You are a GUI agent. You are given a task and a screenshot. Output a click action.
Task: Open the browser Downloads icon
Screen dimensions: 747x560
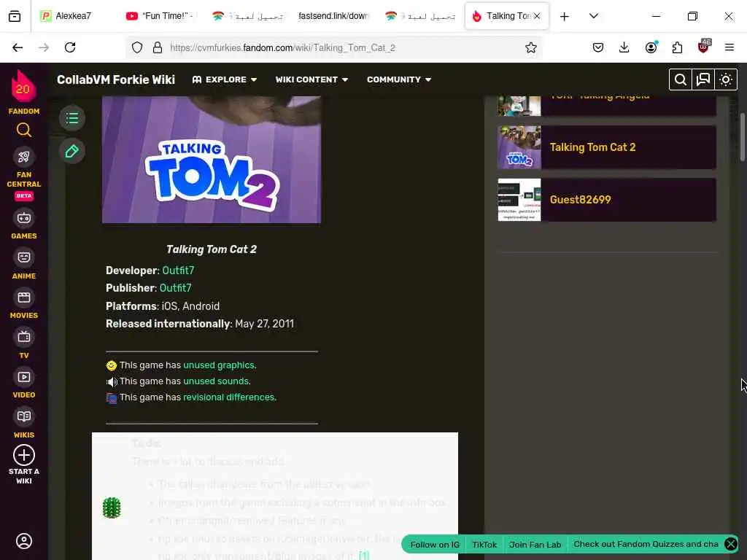pos(624,47)
